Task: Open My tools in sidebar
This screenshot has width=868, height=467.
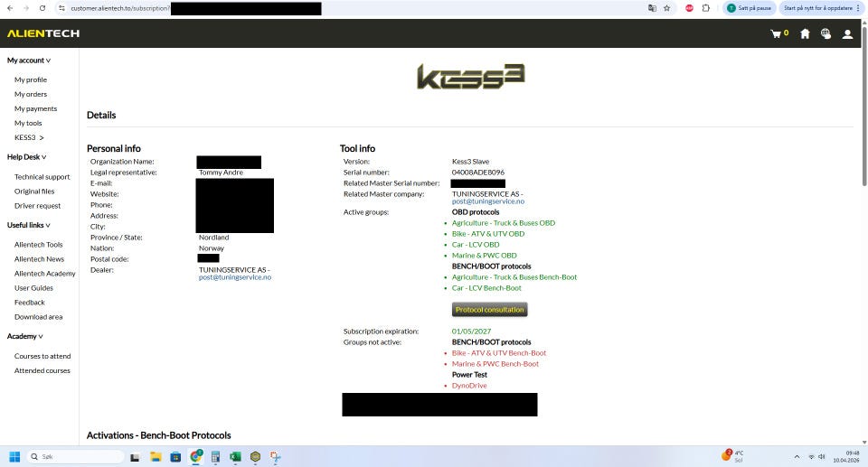Action: point(28,123)
